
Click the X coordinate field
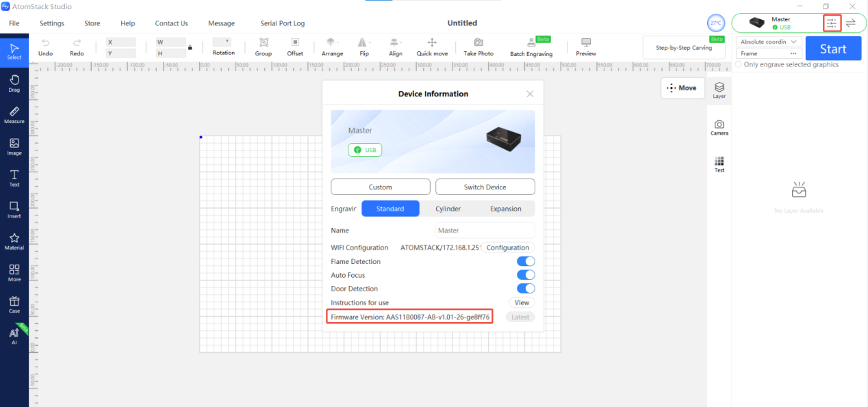click(x=121, y=42)
